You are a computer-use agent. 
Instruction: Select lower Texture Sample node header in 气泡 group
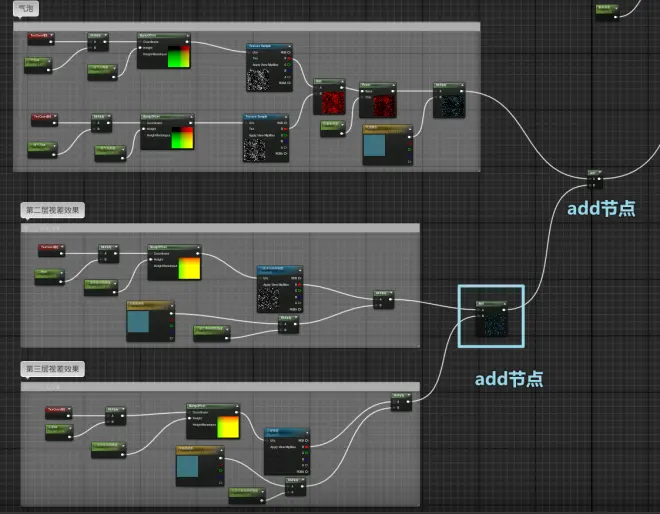266,117
